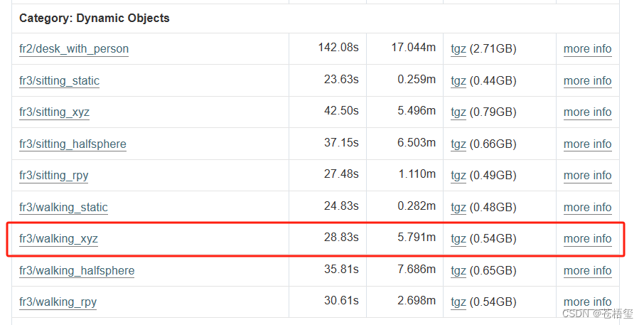Download the 2.71GB tgz for desk_with_person

pos(458,49)
